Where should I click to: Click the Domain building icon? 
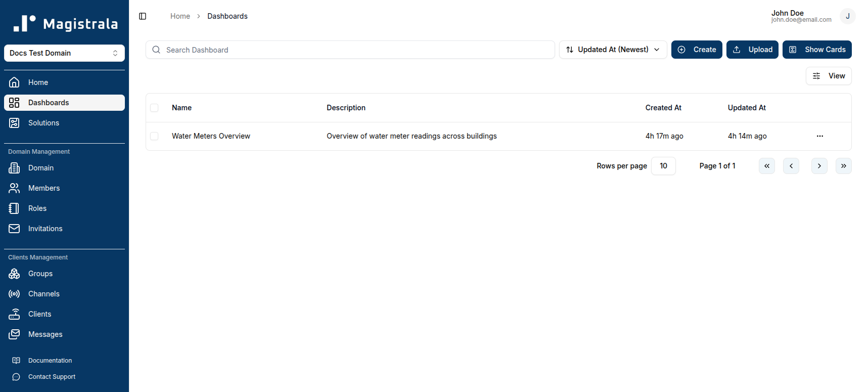pyautogui.click(x=14, y=168)
